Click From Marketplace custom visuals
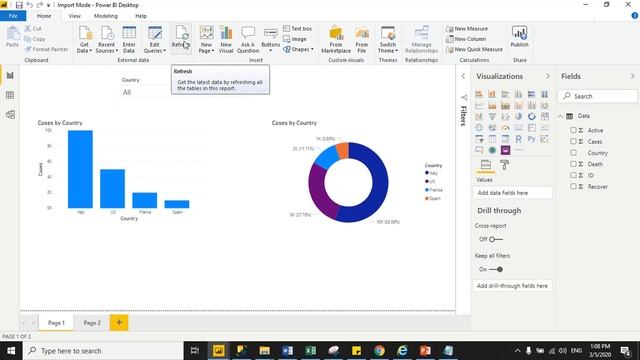Image resolution: width=640 pixels, height=360 pixels. point(336,40)
